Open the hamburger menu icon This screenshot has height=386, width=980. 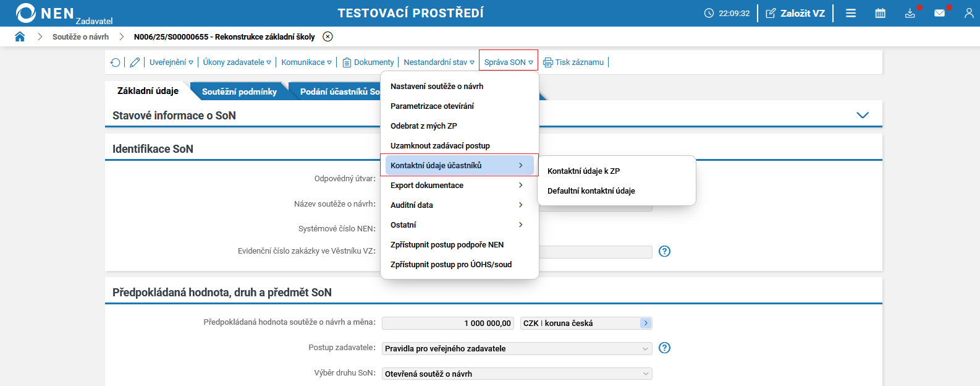851,13
